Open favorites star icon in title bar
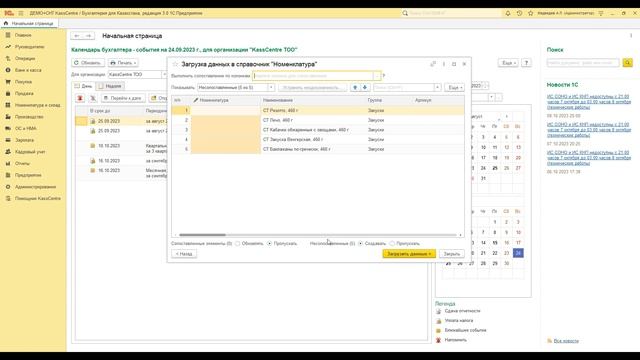The height and width of the screenshot is (360, 640). coord(531,13)
